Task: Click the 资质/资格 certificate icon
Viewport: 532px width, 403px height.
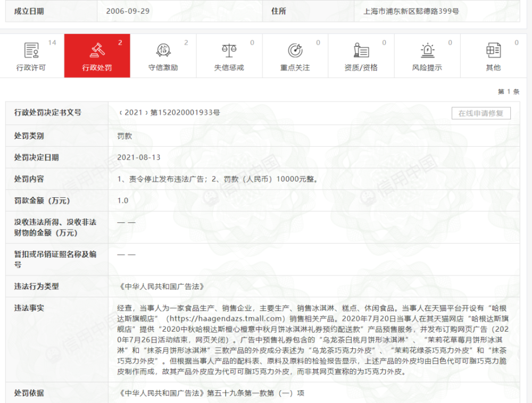Action: tap(361, 51)
